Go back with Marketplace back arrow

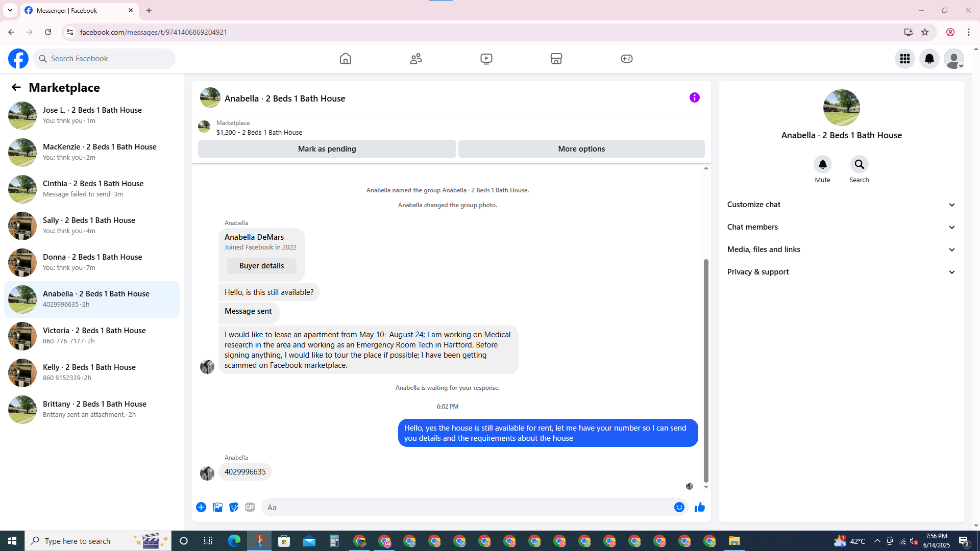[16, 88]
